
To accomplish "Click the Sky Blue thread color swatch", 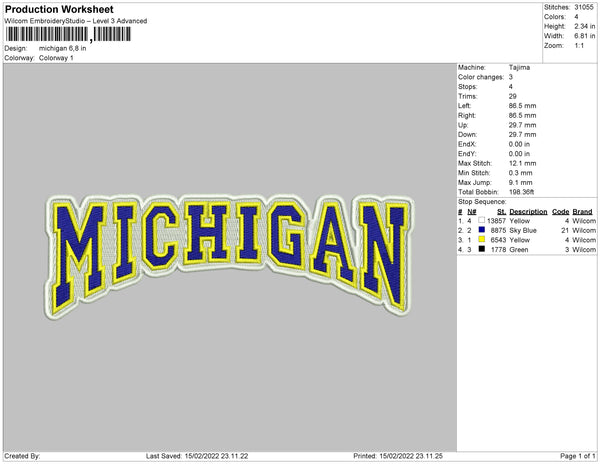I will 481,230.
